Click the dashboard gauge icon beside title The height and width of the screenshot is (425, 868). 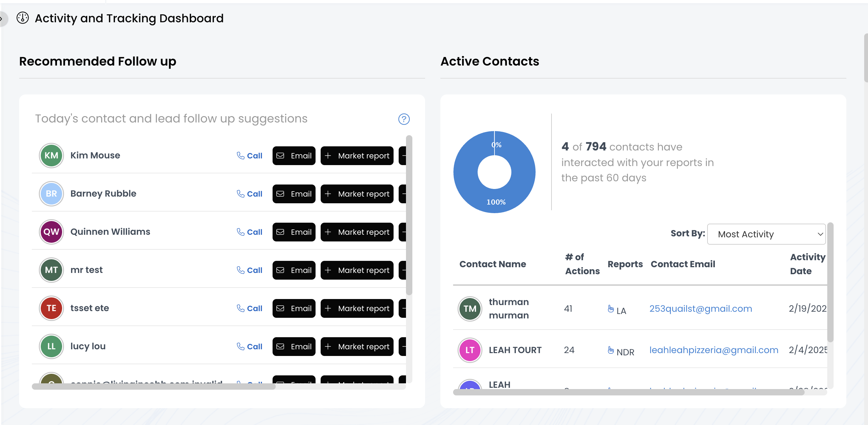(x=23, y=18)
